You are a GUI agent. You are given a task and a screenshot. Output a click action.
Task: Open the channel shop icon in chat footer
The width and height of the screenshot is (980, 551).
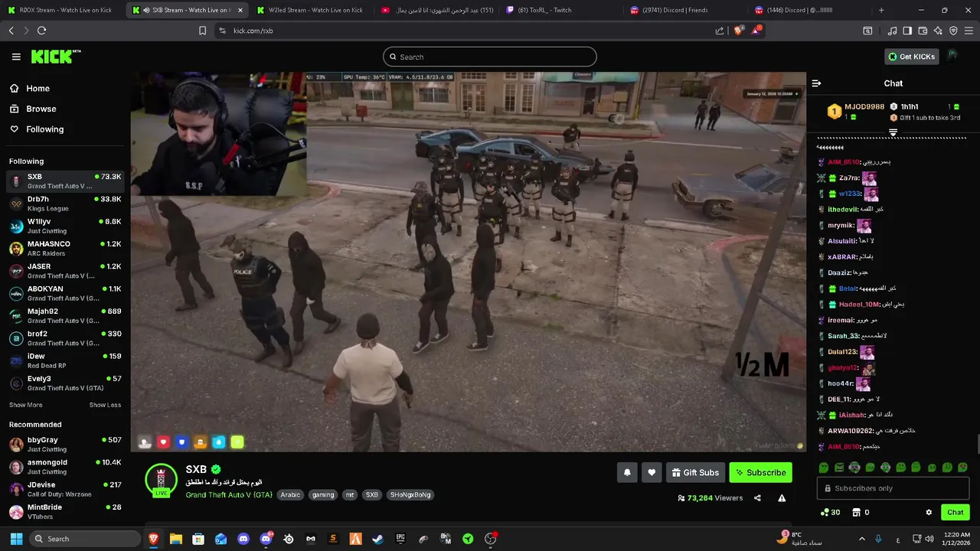point(857,512)
